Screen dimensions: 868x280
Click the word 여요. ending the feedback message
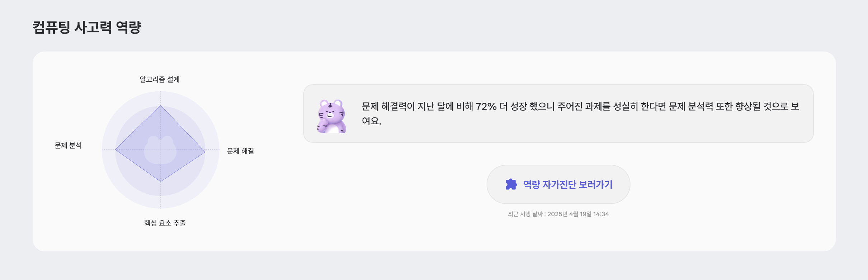pyautogui.click(x=371, y=121)
